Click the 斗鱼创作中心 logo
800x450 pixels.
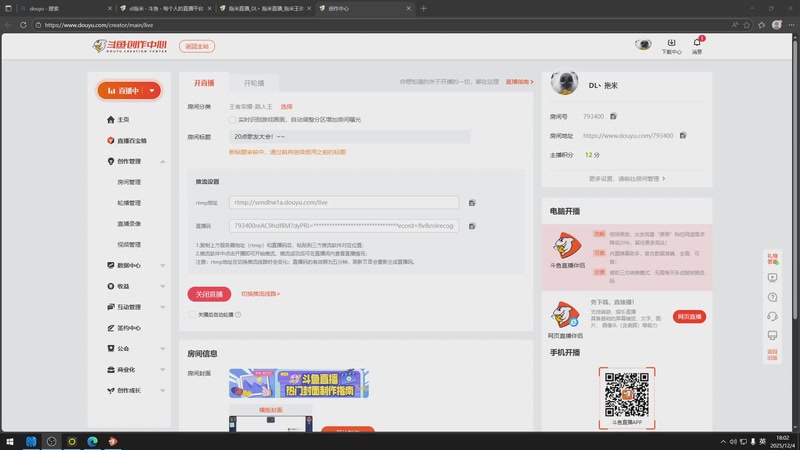130,46
